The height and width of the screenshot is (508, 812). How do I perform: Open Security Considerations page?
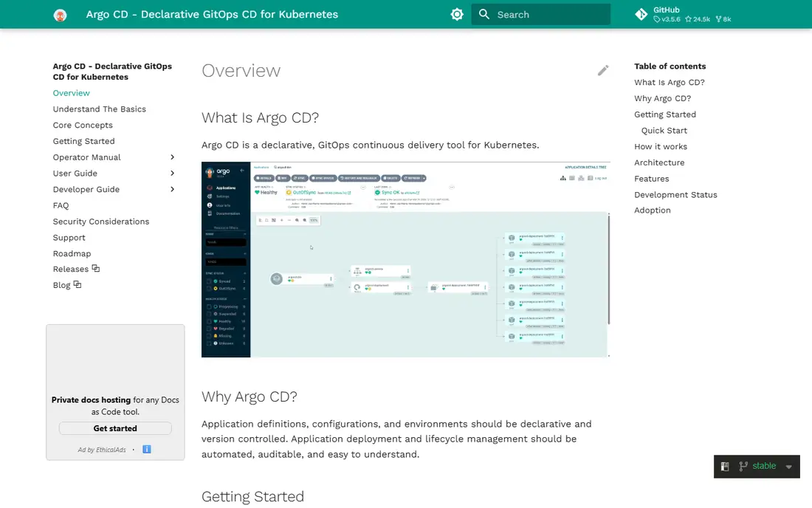coord(101,222)
